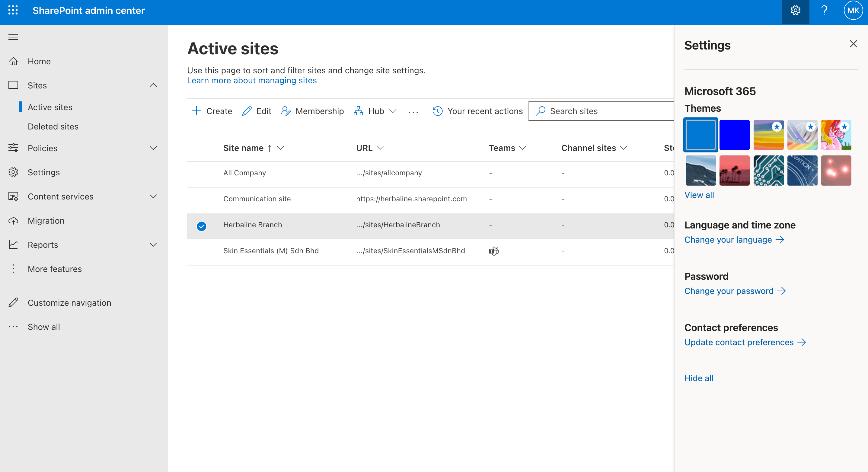Screen dimensions: 868x472
Task: Open the Site name column sort dropdown
Action: click(281, 148)
